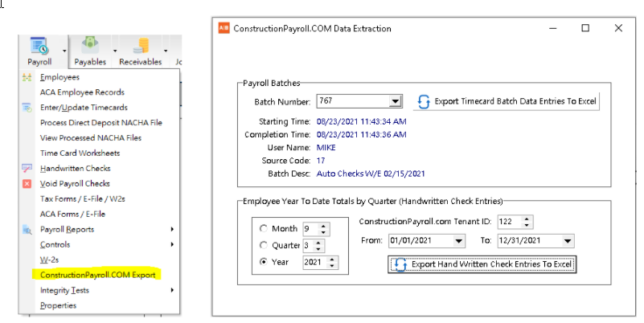
Task: Click refresh icon on Export Hand Written button
Action: [400, 264]
